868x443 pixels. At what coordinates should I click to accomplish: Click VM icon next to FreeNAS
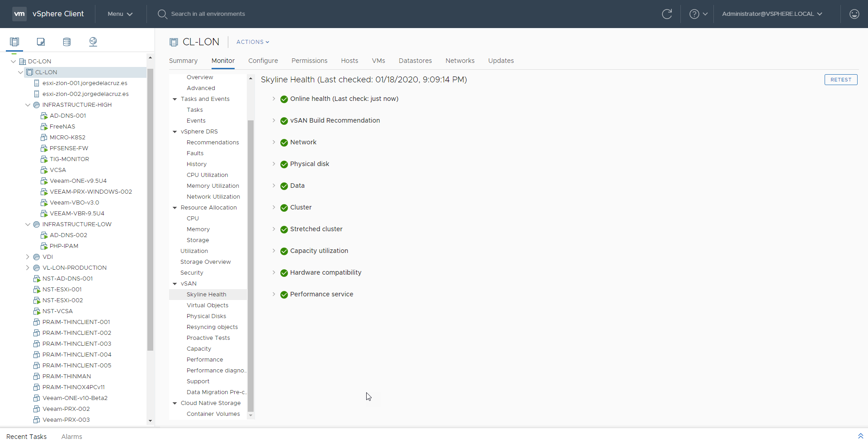(x=44, y=127)
